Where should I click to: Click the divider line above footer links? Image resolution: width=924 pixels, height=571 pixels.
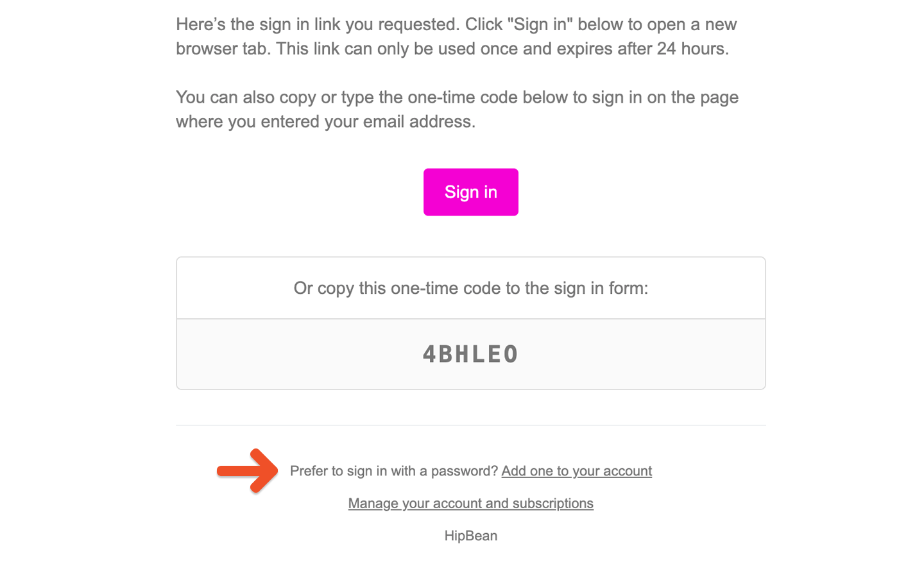click(470, 425)
